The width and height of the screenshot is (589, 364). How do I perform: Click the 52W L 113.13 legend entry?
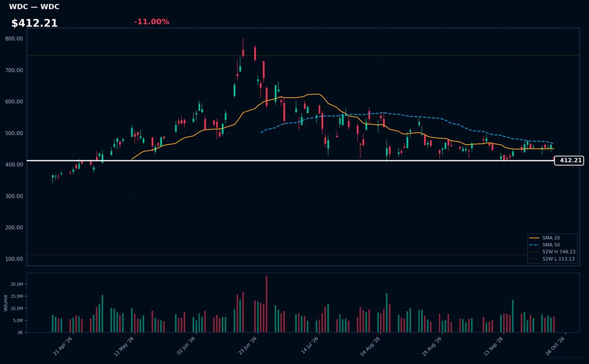(552, 259)
